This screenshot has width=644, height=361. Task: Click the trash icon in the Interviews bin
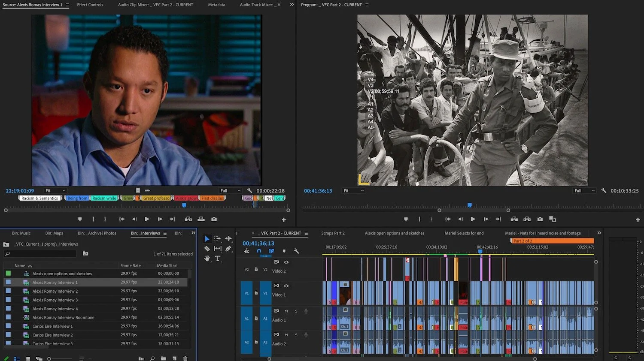(x=185, y=358)
